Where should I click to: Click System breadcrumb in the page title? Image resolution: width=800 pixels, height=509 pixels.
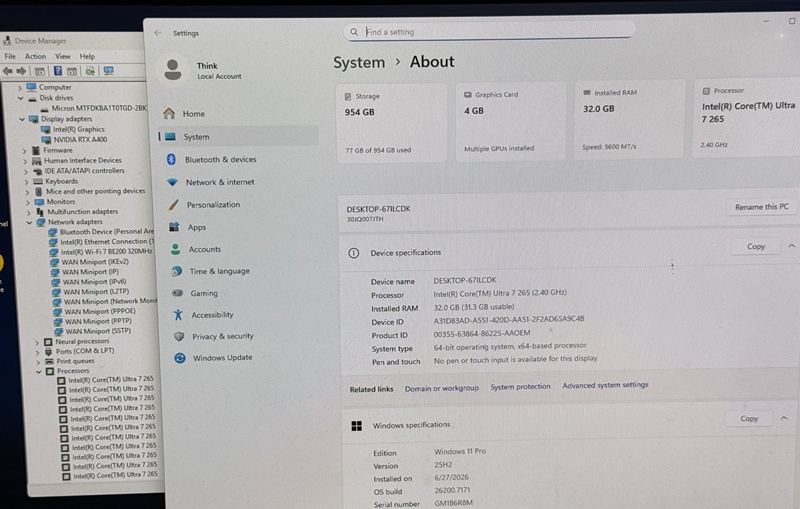click(x=359, y=62)
